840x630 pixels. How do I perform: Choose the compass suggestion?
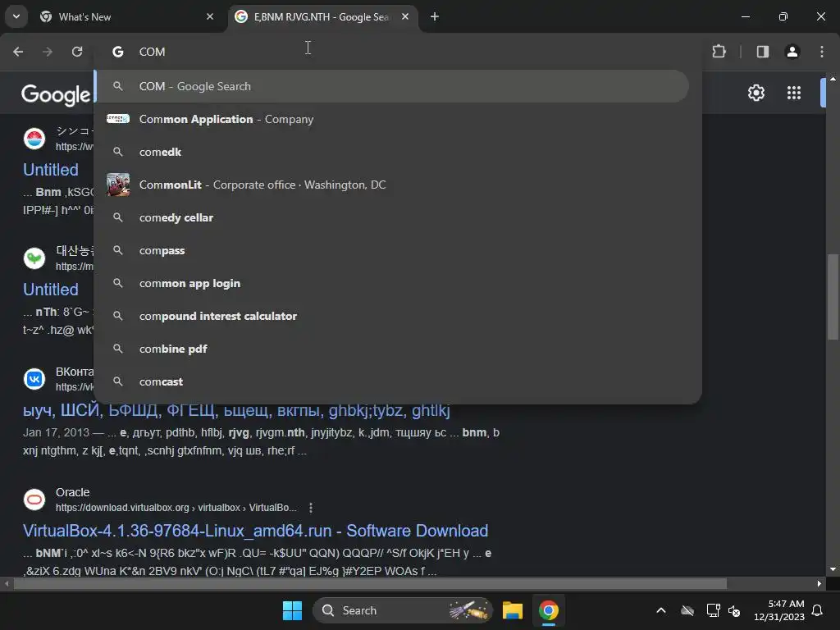tap(398, 250)
